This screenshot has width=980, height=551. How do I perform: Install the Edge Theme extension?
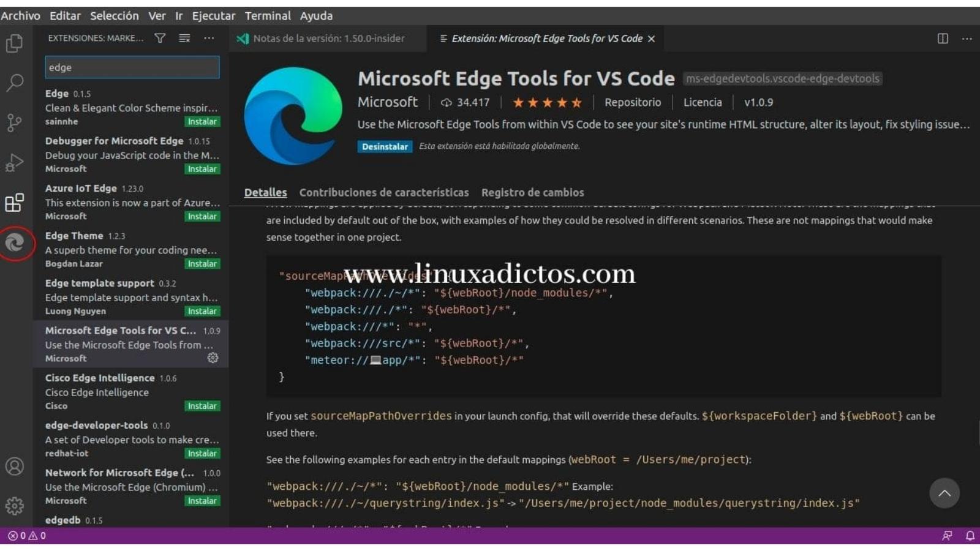(x=202, y=264)
